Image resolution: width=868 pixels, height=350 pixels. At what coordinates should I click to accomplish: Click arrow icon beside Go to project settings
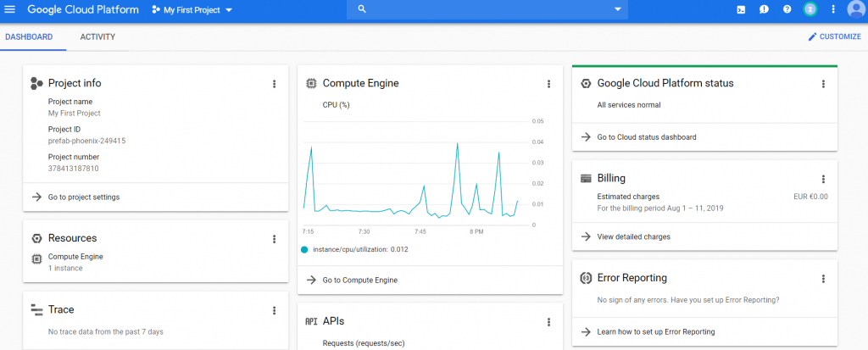(x=36, y=197)
